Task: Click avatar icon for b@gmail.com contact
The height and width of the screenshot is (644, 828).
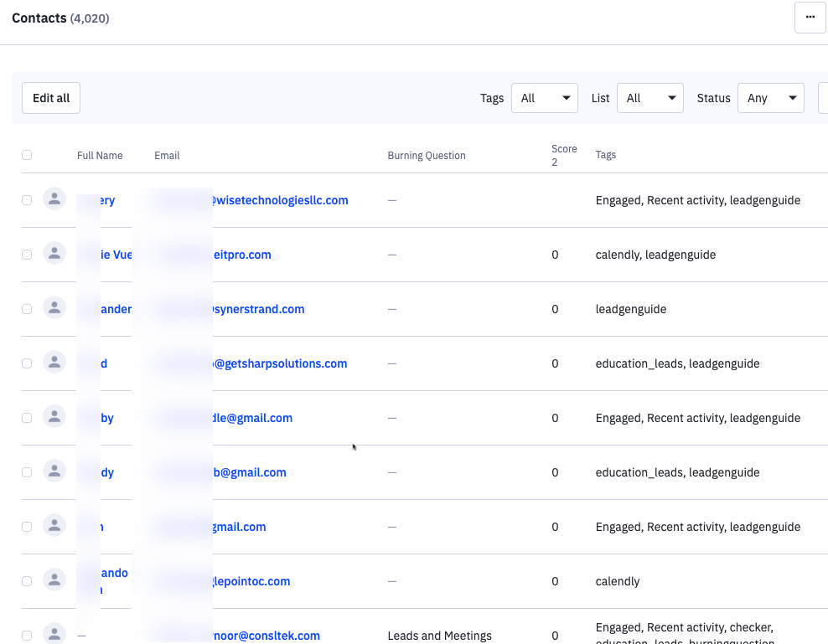Action: pyautogui.click(x=54, y=471)
